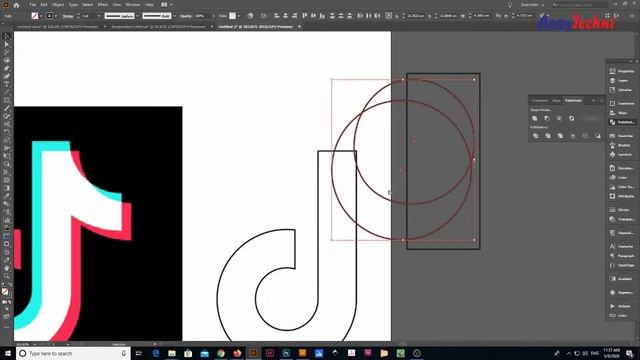640x360 pixels.
Task: Open Firefox from the taskbar
Action: (x=237, y=353)
